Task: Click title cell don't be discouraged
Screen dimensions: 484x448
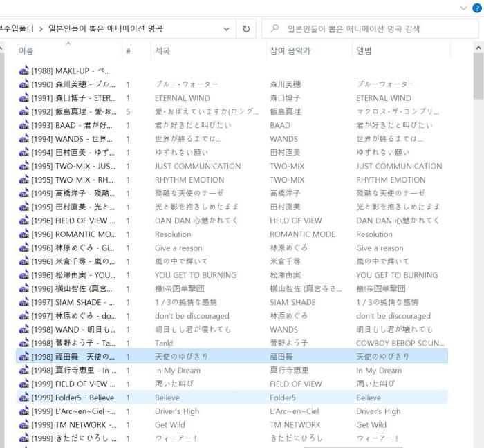Action: coord(192,316)
